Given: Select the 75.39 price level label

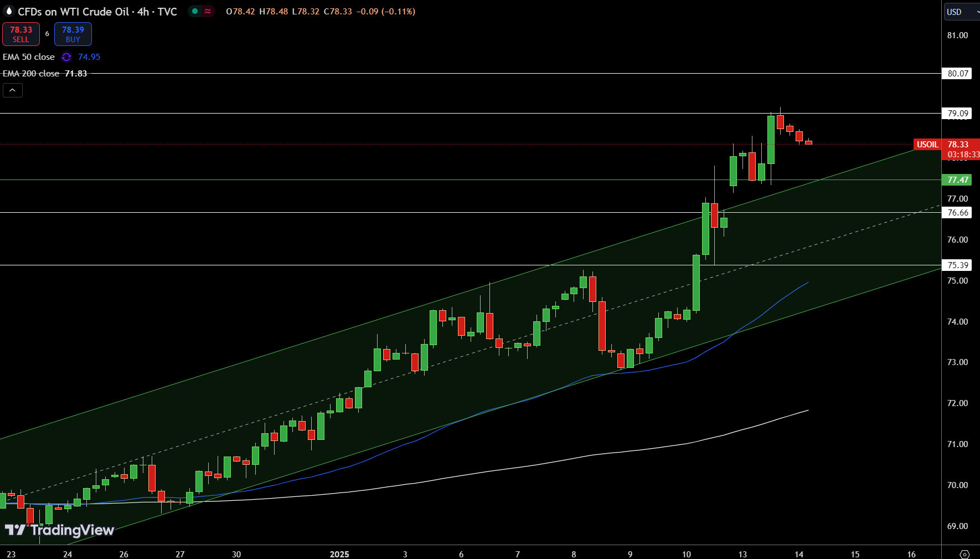Looking at the screenshot, I should point(957,265).
